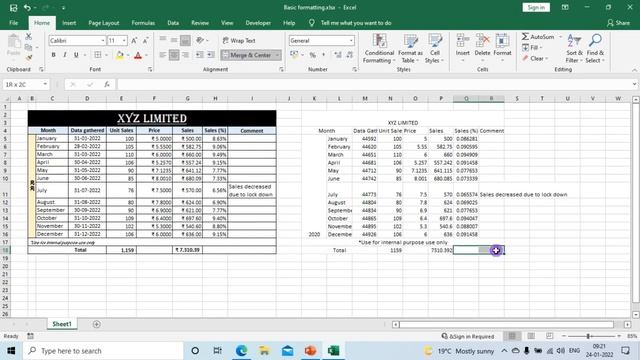
Task: Switch to the Data tab
Action: coord(173,23)
